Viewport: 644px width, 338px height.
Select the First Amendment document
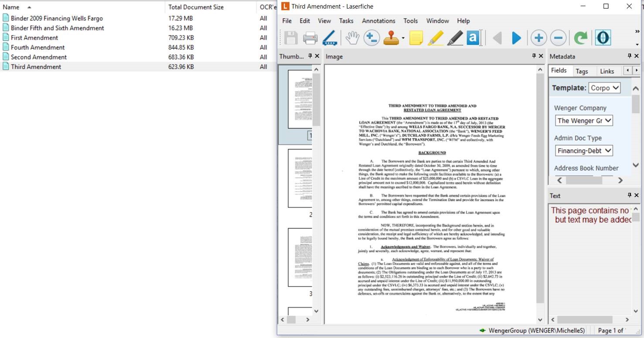click(34, 37)
